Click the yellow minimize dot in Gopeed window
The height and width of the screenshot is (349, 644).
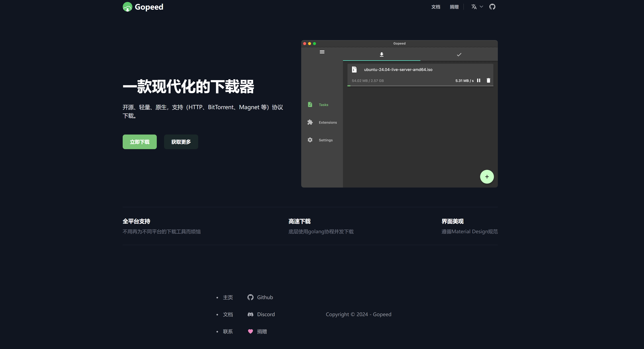point(310,43)
